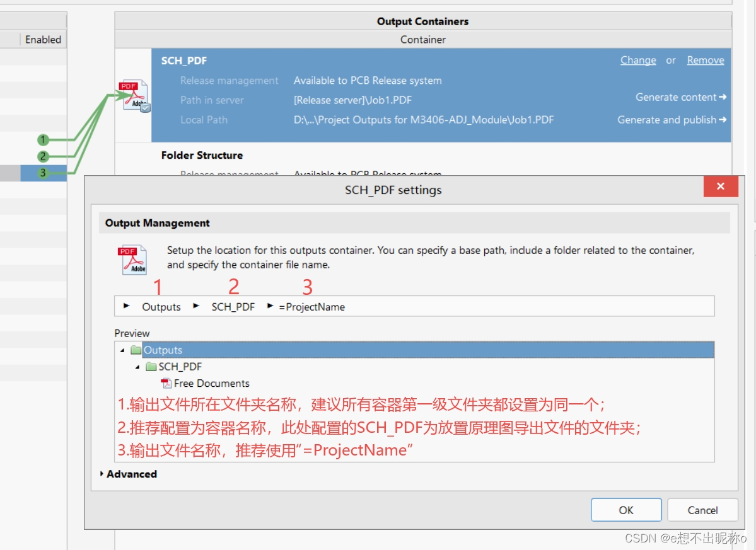
Task: Click green enabled circle number 1
Action: [43, 140]
